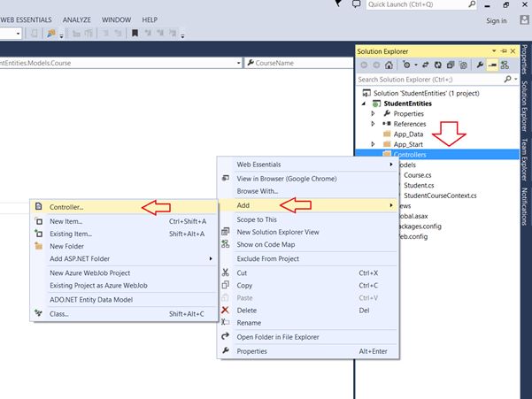Open the Pending Changes Filter dropdown arrow
Screen dimensions: 532x399
point(416,65)
